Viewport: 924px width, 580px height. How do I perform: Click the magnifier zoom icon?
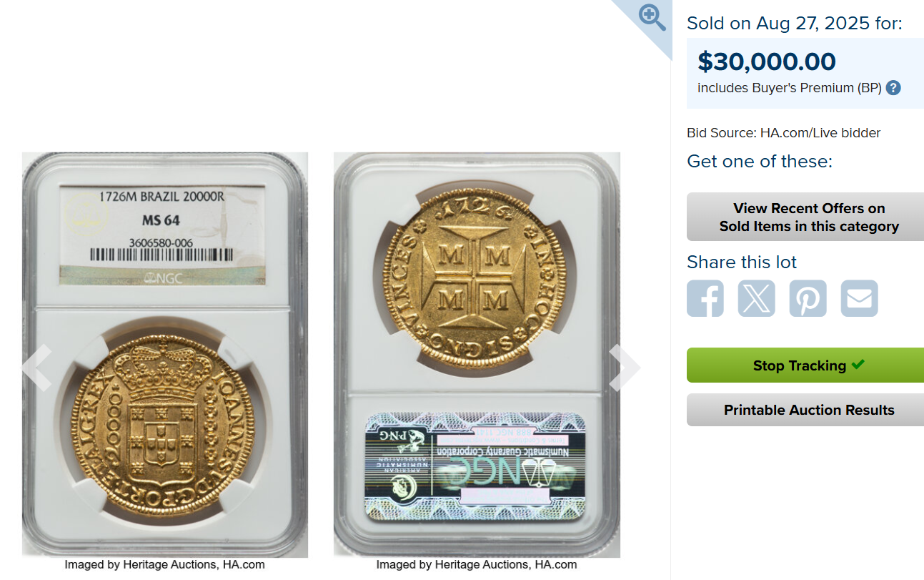click(652, 17)
